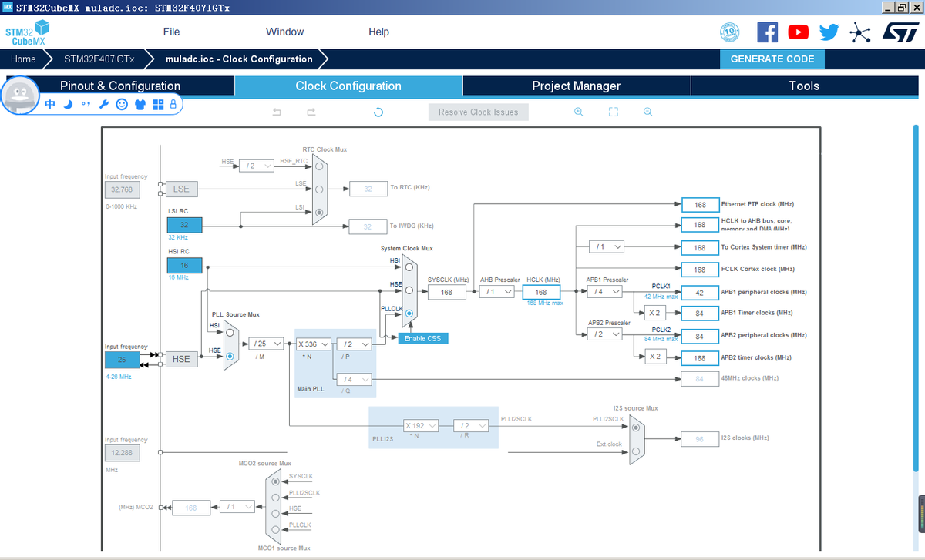Viewport: 925px width, 560px height.
Task: Click the punctuation mode icon
Action: [x=86, y=104]
